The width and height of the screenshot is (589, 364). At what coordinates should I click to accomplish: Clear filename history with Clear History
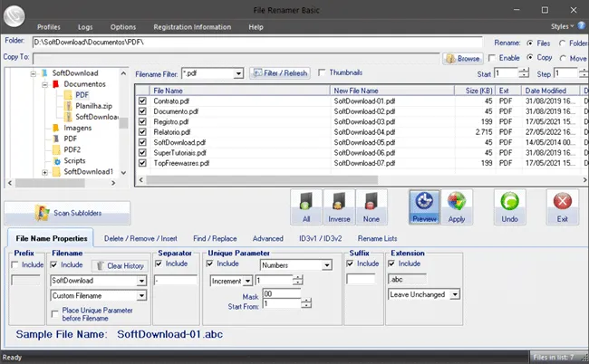click(x=120, y=265)
